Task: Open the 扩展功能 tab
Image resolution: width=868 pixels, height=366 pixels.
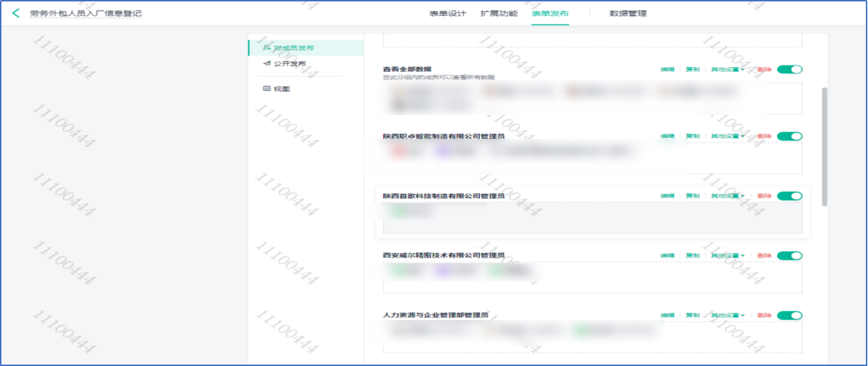Action: (x=499, y=13)
